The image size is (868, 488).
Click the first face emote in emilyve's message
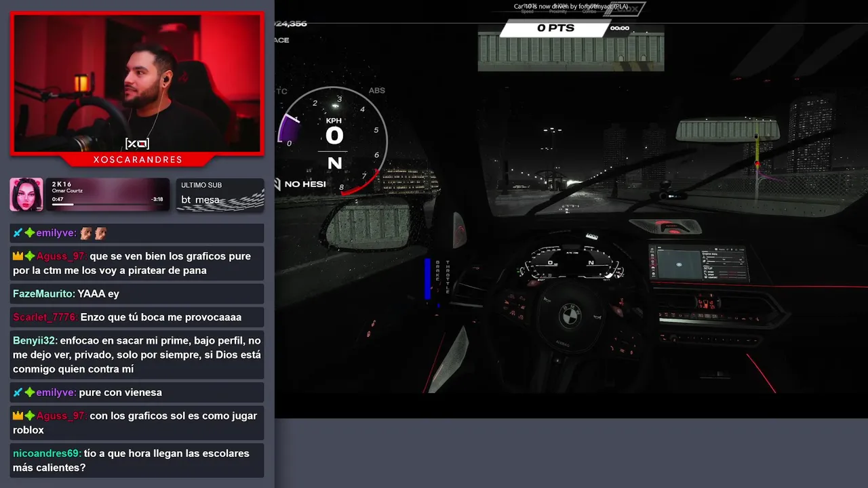(x=85, y=232)
